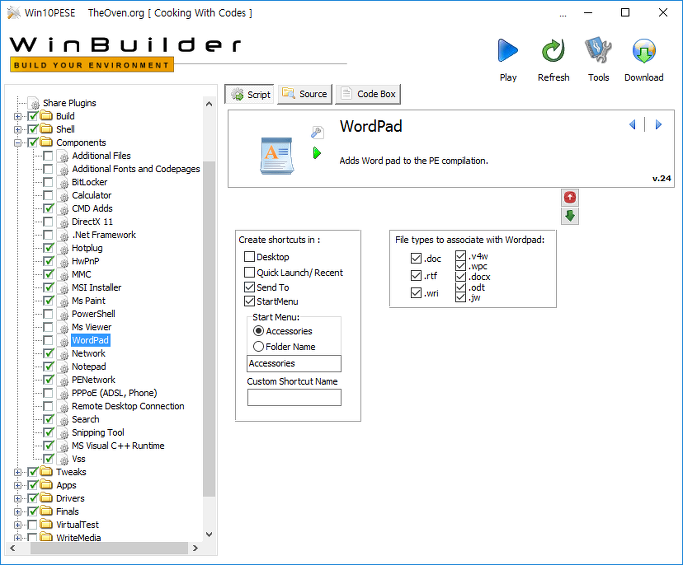683x565 pixels.
Task: Click the Calculator script gear icon
Action: (64, 196)
